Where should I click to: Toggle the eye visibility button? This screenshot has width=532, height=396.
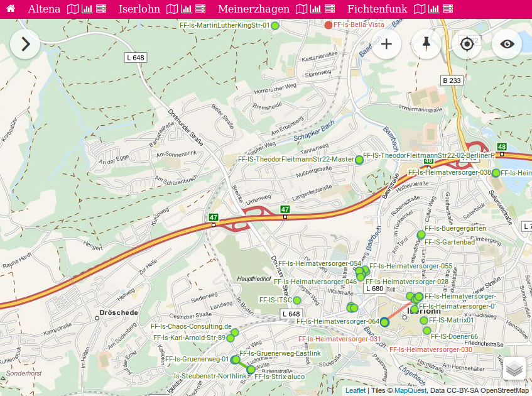pyautogui.click(x=507, y=44)
